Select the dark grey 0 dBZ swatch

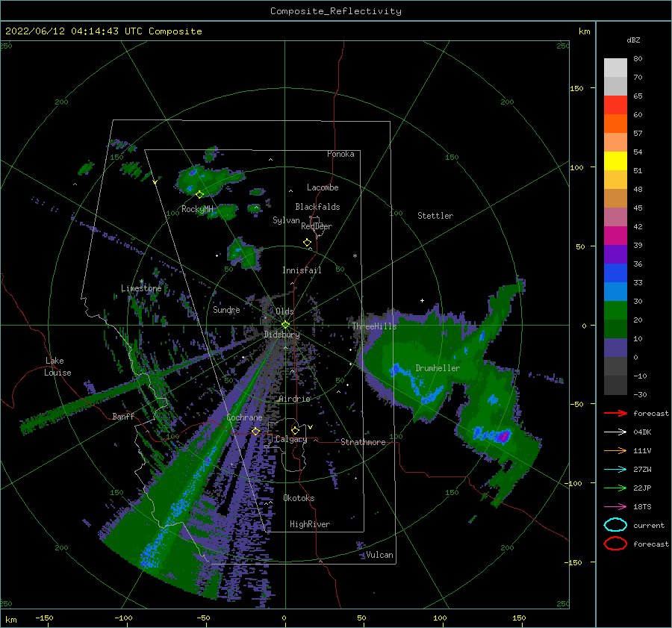coord(615,366)
